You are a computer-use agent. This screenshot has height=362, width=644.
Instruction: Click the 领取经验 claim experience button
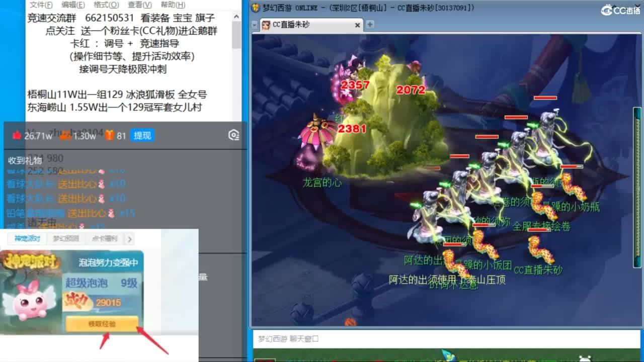[102, 324]
